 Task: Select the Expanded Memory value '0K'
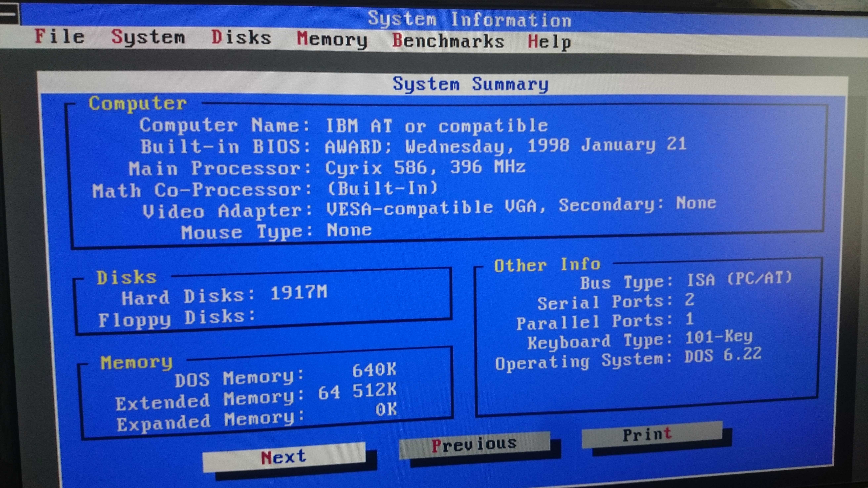tap(386, 409)
